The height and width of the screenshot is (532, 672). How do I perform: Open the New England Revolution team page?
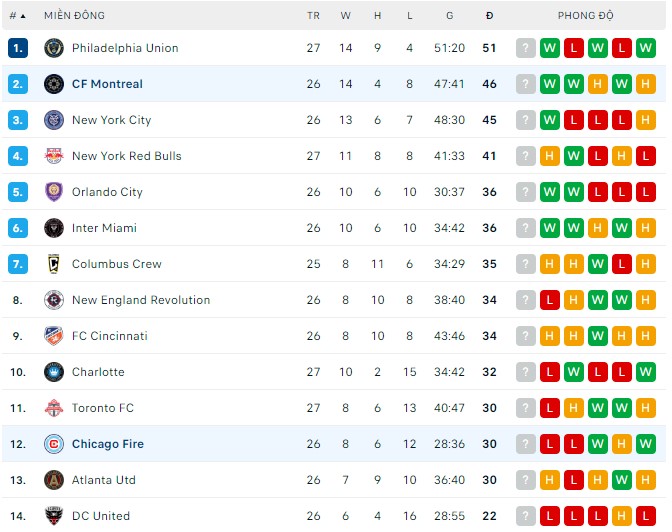coord(141,300)
